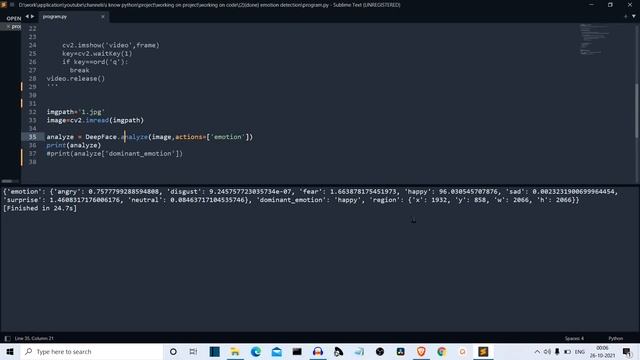Click the [Finished in 24.7s] output line
640x360 pixels.
[40, 208]
